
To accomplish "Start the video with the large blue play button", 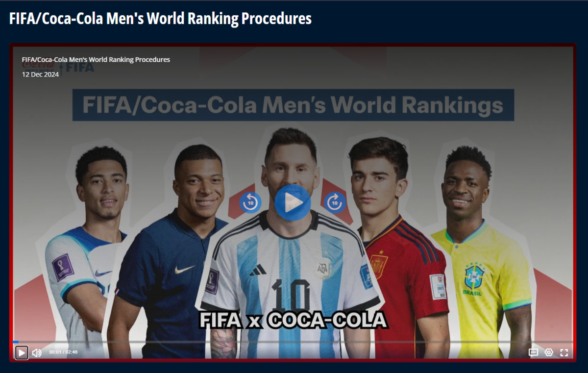I will pos(293,202).
